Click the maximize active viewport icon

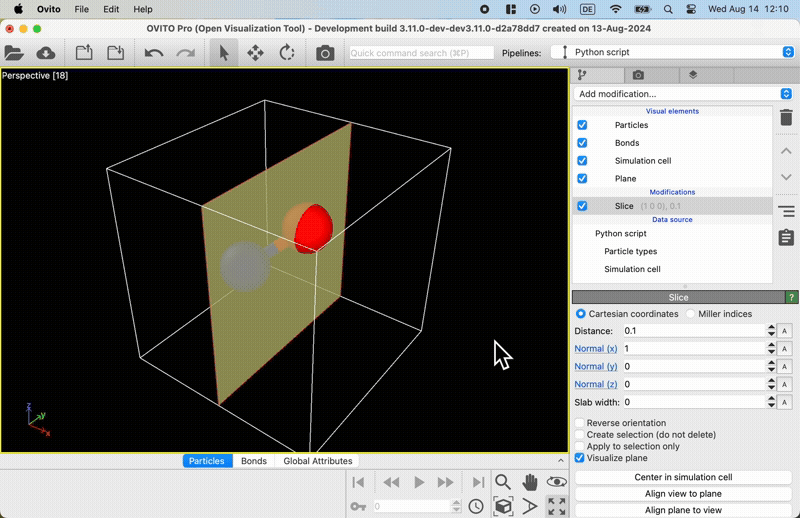click(557, 507)
